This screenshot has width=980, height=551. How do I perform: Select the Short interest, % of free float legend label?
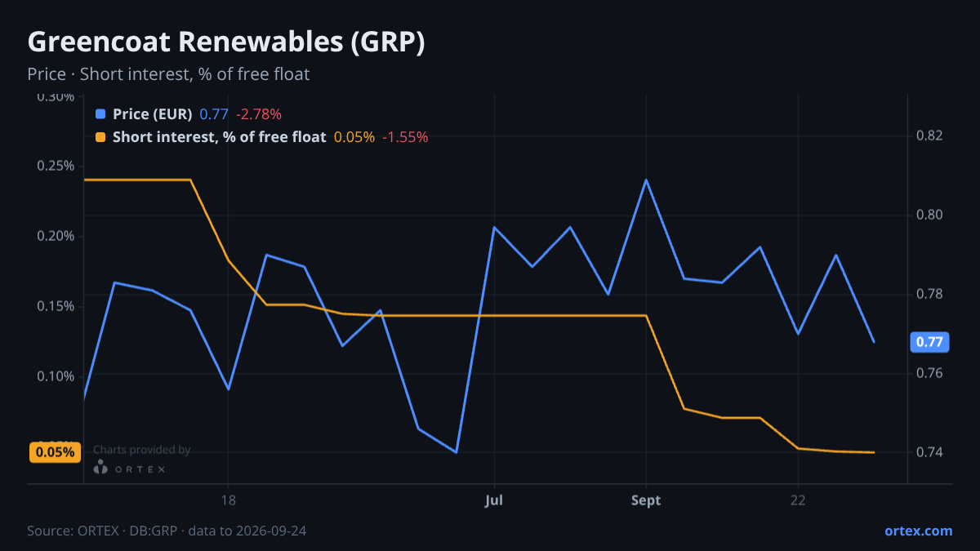(220, 137)
